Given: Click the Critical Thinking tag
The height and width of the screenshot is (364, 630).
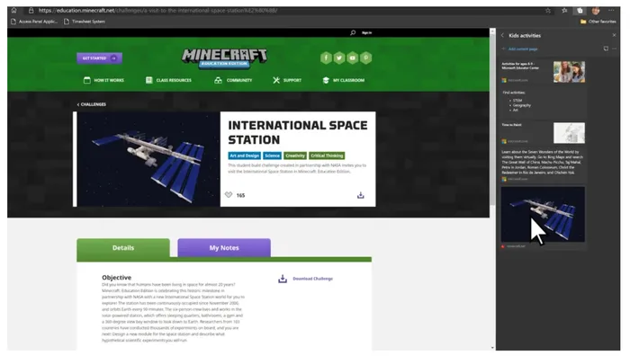Looking at the screenshot, I should point(327,155).
